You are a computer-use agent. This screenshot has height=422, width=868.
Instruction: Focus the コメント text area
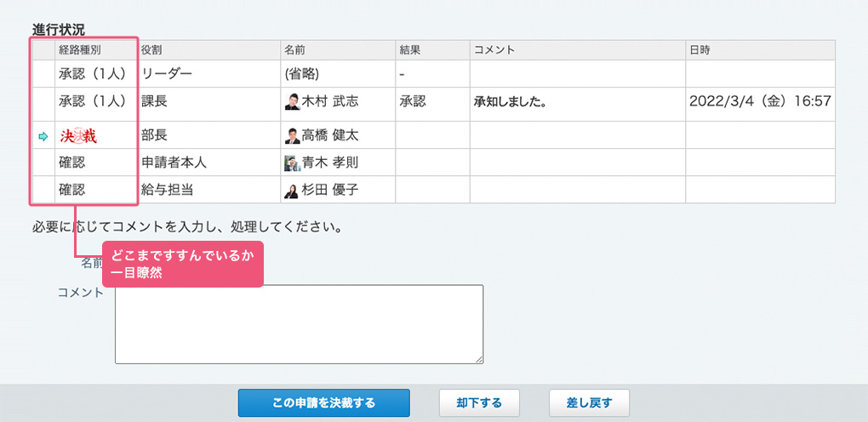(x=299, y=324)
